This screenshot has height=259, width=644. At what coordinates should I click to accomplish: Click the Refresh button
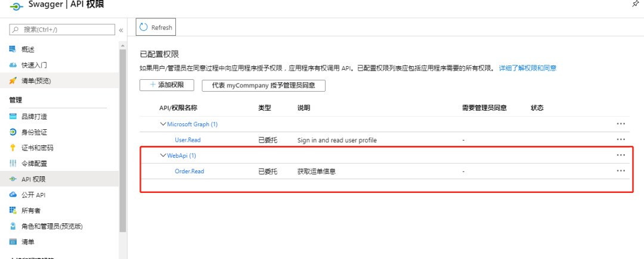(x=156, y=27)
